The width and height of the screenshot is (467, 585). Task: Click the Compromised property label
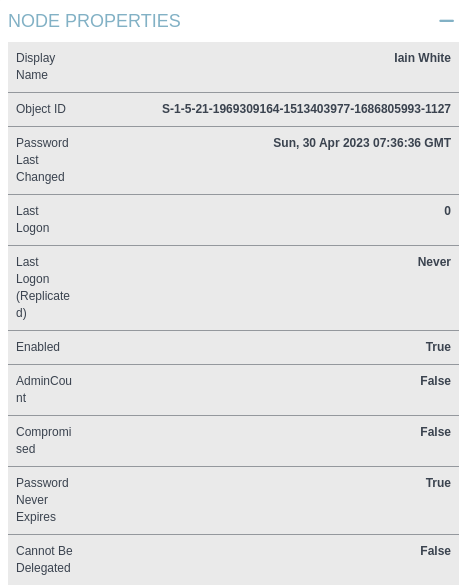coord(44,440)
